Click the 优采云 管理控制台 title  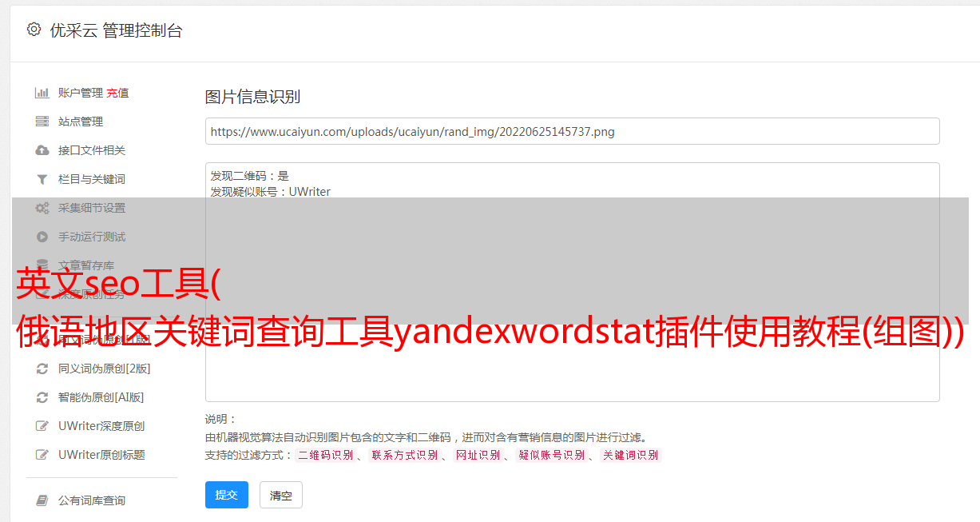[116, 30]
